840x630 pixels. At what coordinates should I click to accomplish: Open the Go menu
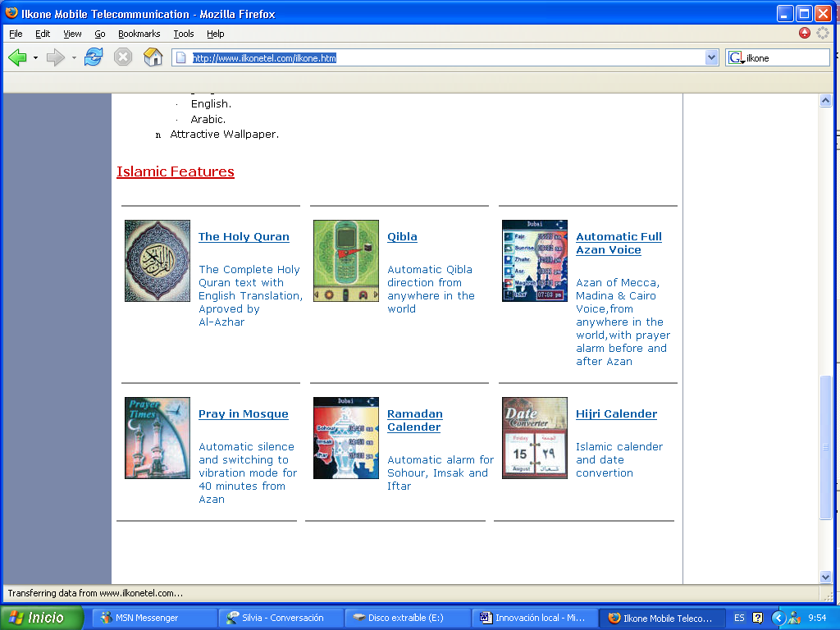click(99, 34)
